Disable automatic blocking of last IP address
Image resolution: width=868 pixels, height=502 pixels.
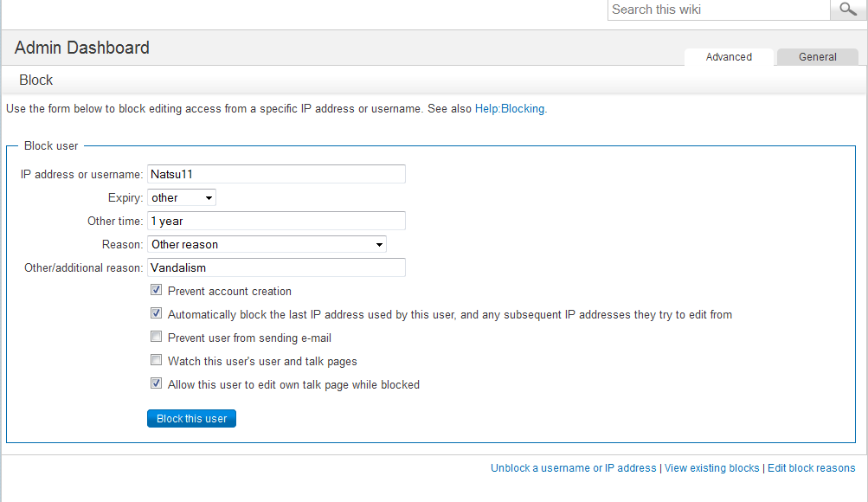(x=156, y=313)
